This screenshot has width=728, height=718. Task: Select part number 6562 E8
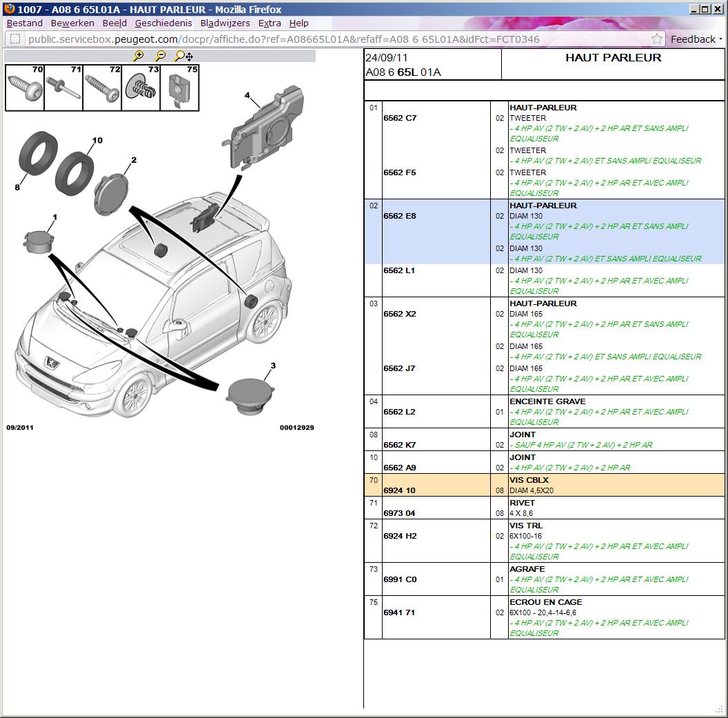click(400, 216)
